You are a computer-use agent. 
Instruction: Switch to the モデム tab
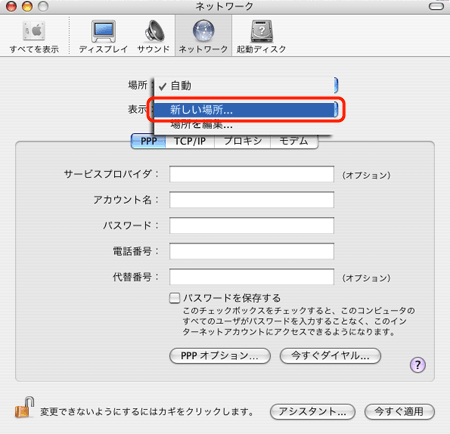[x=294, y=141]
